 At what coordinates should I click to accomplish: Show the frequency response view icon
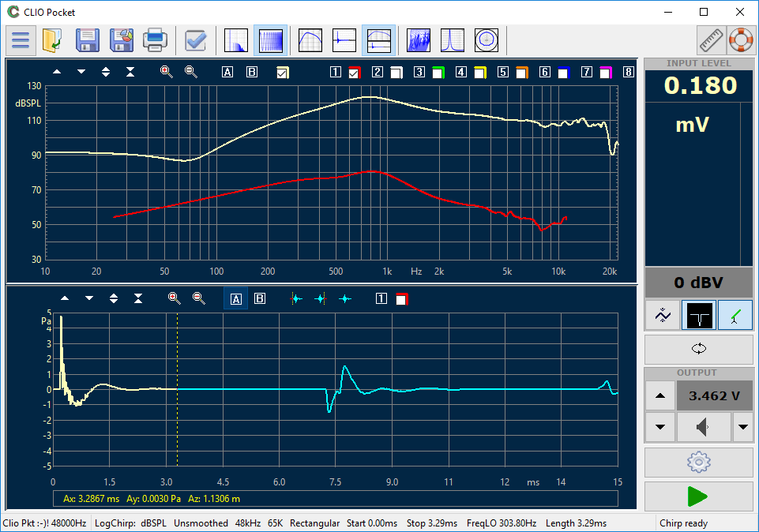tap(310, 40)
